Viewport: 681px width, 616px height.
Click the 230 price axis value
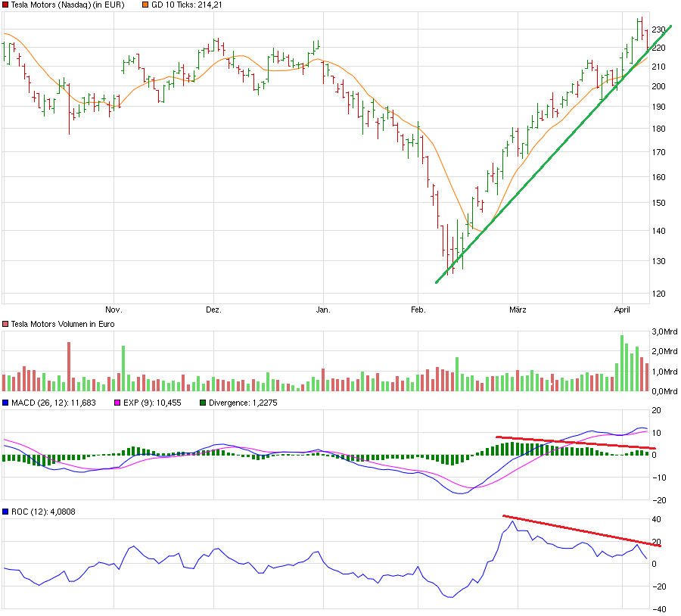pyautogui.click(x=659, y=30)
